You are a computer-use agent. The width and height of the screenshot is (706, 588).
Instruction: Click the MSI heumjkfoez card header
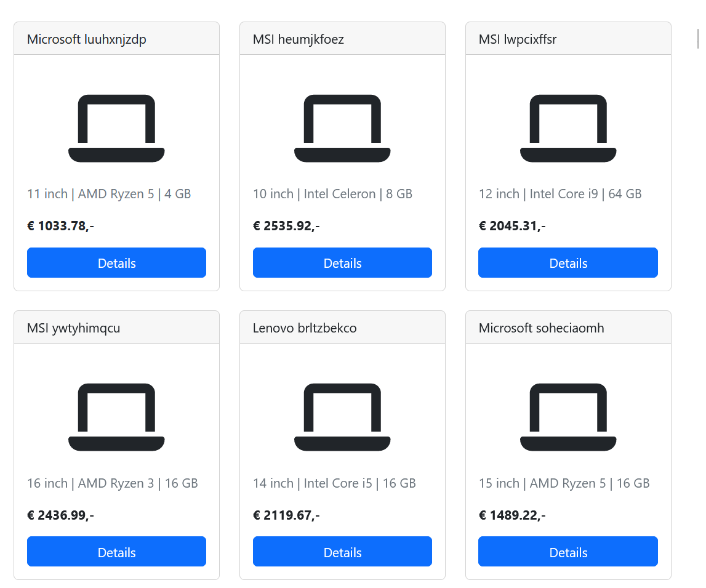pos(342,39)
